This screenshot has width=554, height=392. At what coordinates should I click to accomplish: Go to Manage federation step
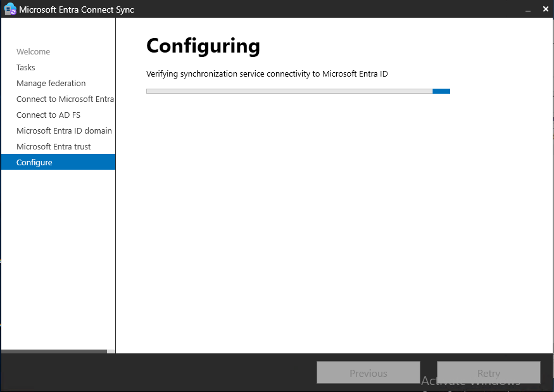[51, 84]
